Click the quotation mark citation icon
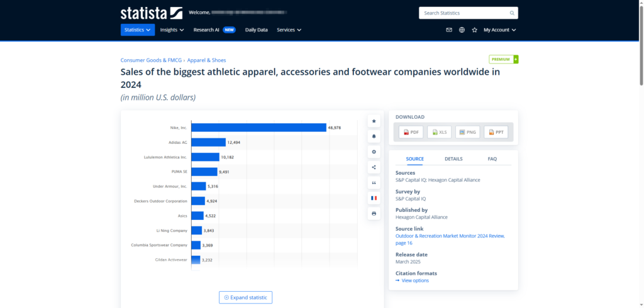 pyautogui.click(x=374, y=182)
